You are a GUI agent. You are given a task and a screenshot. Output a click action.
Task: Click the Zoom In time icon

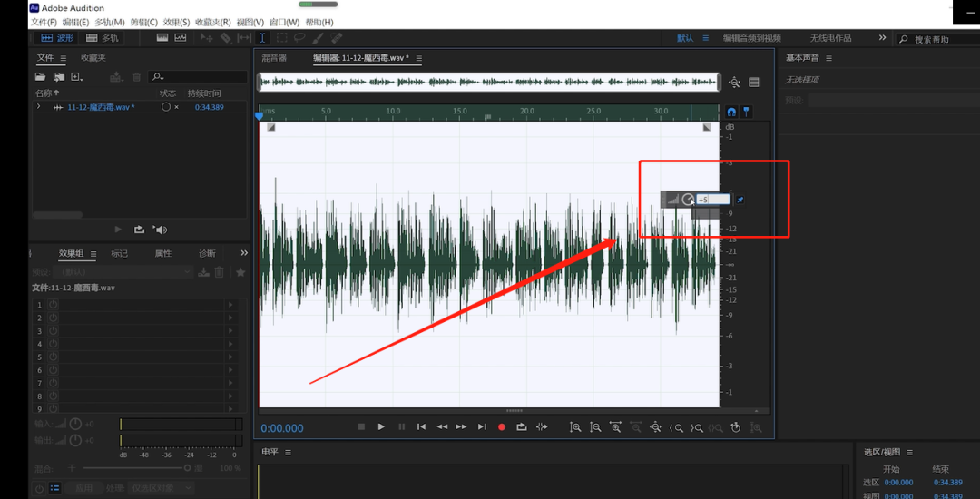coord(615,427)
